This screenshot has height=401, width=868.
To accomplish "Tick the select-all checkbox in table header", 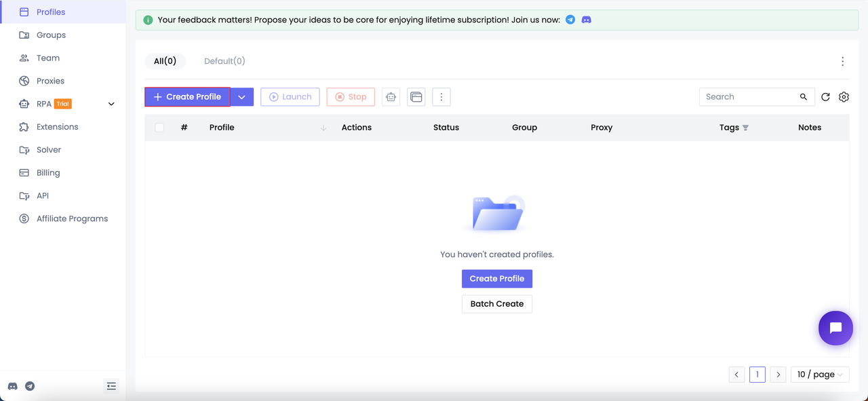I will pos(159,128).
